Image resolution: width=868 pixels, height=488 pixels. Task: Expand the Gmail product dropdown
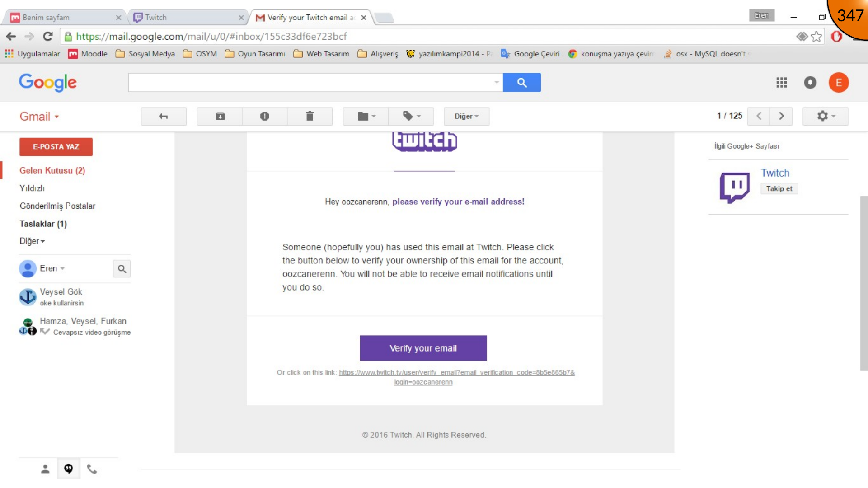(x=40, y=117)
